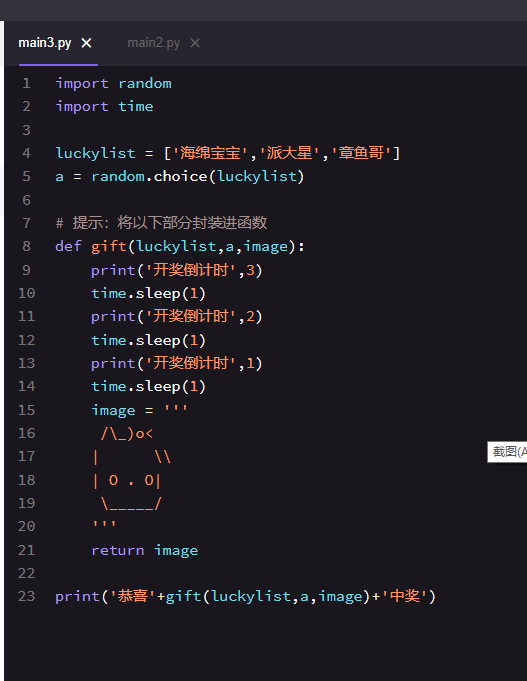Click empty line 22 number in gutter
This screenshot has width=527, height=681.
coord(27,573)
